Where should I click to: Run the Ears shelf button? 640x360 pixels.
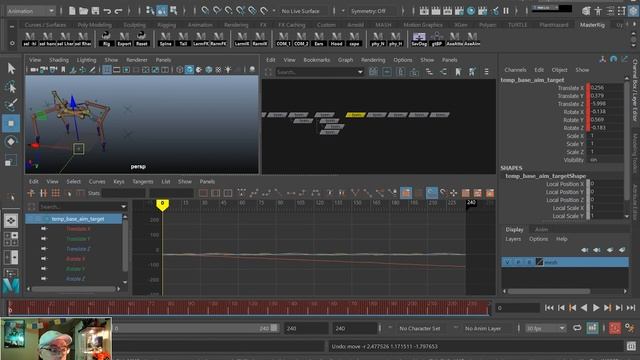[319, 38]
